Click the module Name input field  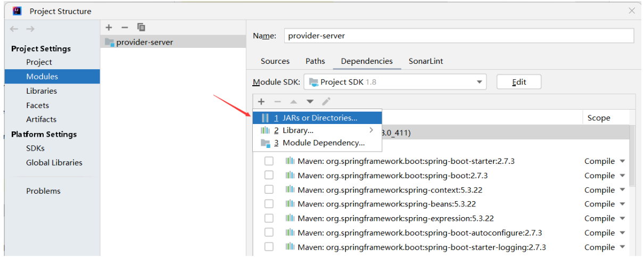459,36
